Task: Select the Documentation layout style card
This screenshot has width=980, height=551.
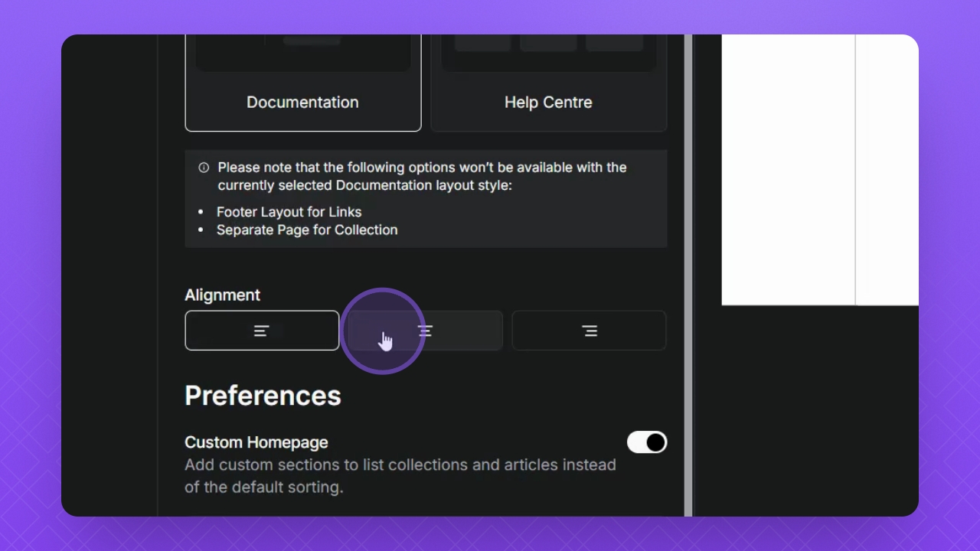Action: (x=302, y=103)
